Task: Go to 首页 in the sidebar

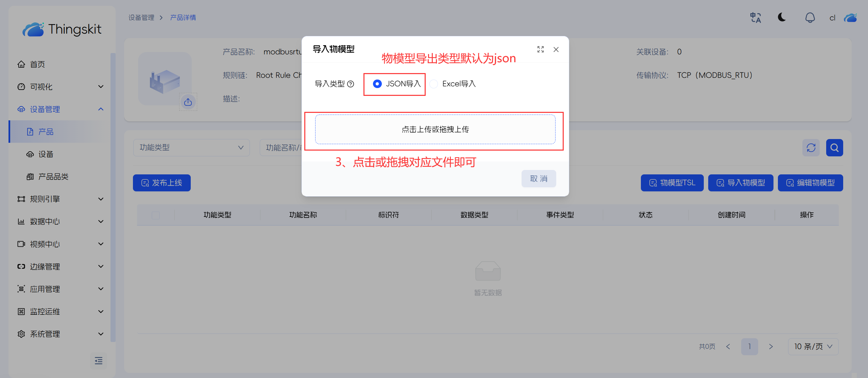Action: (x=37, y=64)
